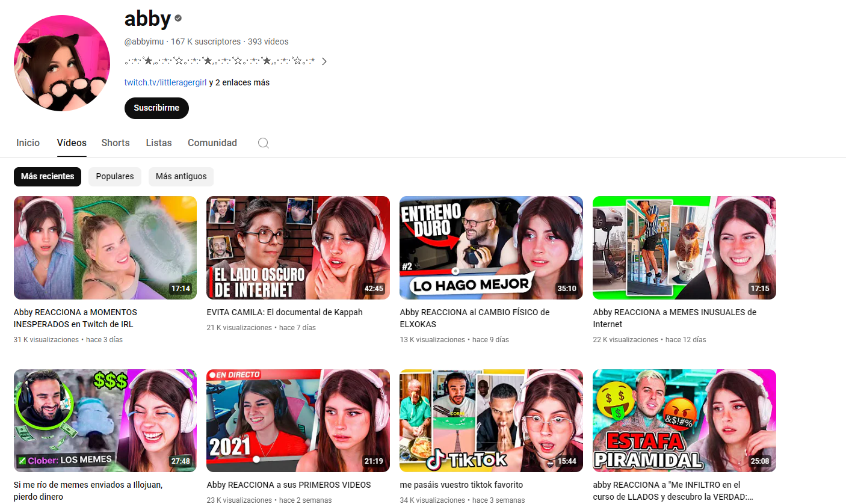Play the 'Clober: LOS MEMES' thumbnail
The width and height of the screenshot is (846, 504).
point(105,420)
